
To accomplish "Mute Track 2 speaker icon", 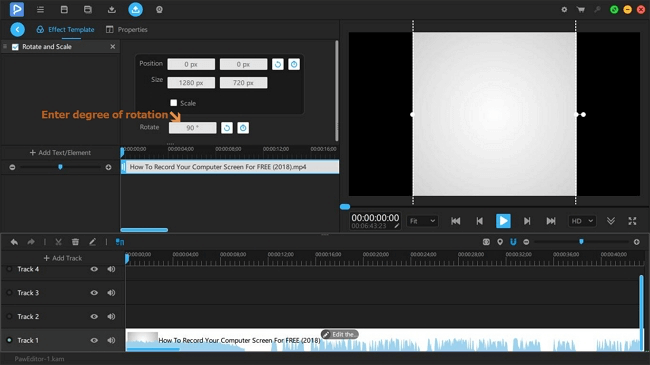I will pyautogui.click(x=111, y=316).
